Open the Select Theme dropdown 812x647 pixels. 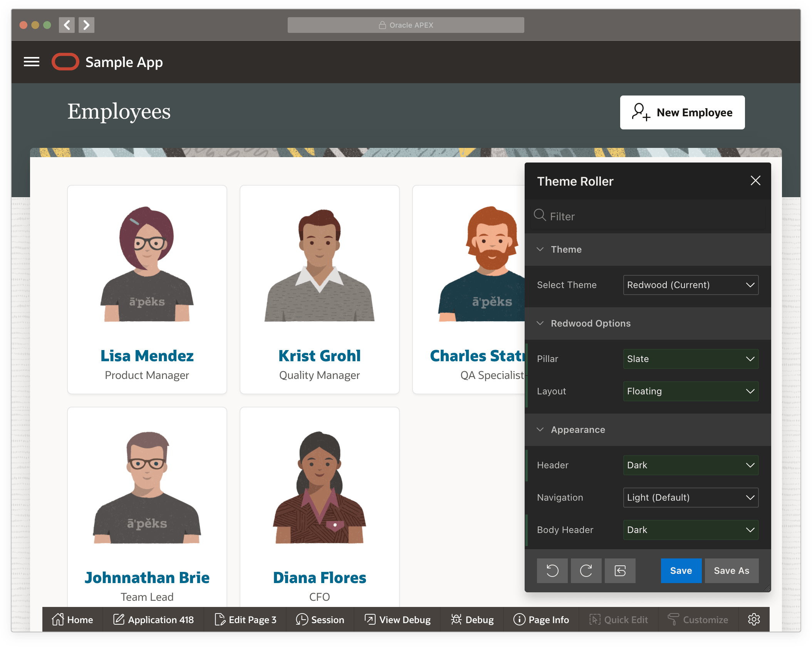pos(690,285)
